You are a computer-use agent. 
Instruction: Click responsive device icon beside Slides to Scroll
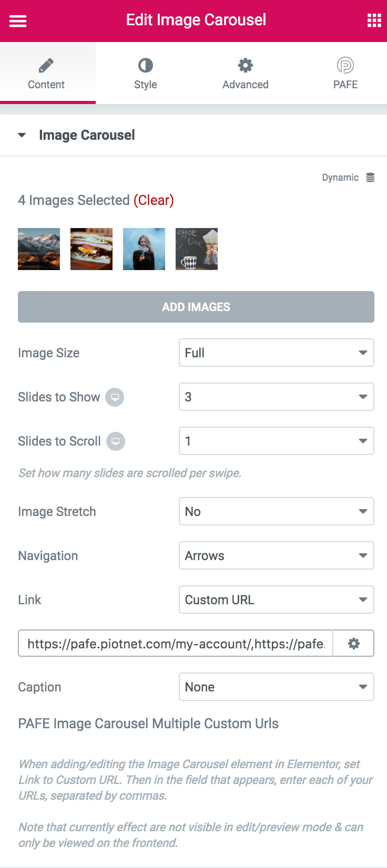coord(116,441)
